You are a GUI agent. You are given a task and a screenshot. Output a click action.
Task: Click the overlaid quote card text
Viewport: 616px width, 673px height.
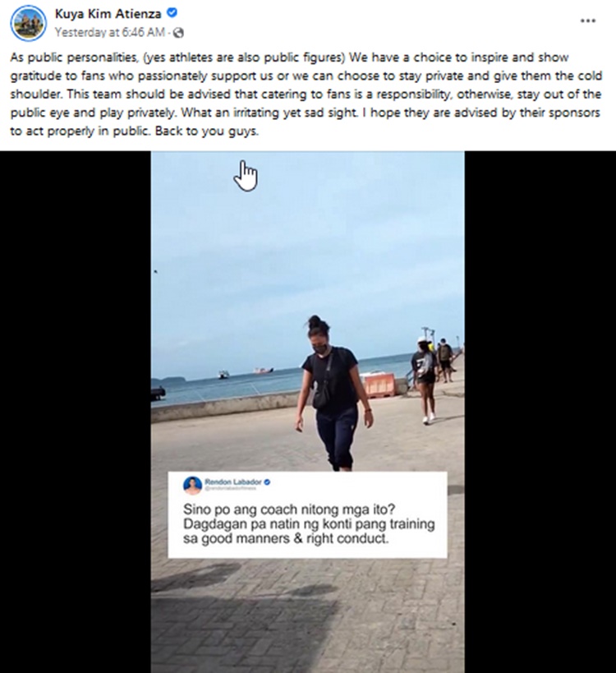pos(309,523)
